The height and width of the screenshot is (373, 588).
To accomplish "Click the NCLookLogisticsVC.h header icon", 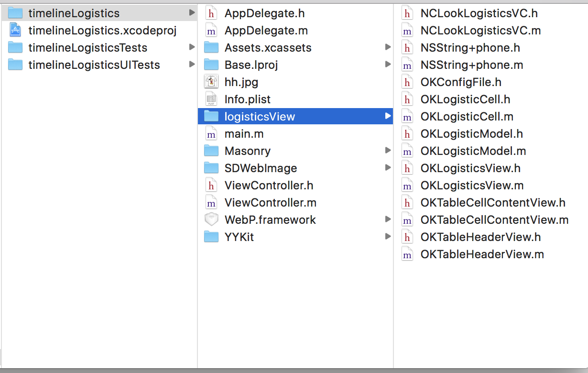I will [x=407, y=13].
